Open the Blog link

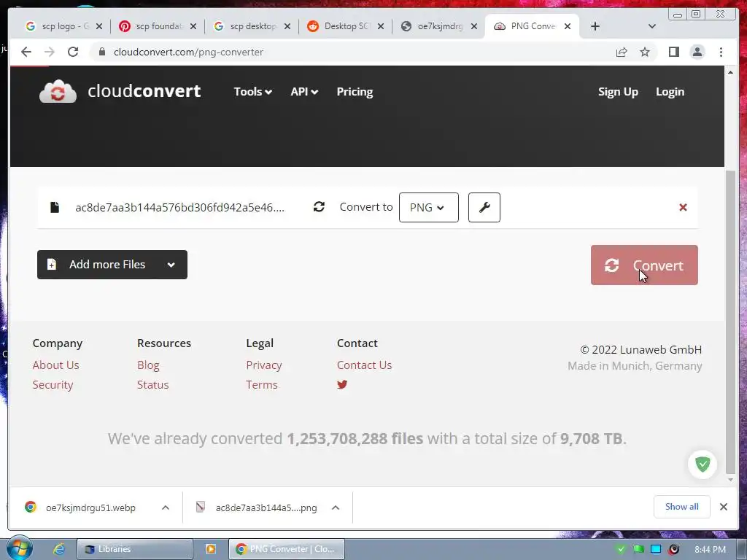click(148, 365)
